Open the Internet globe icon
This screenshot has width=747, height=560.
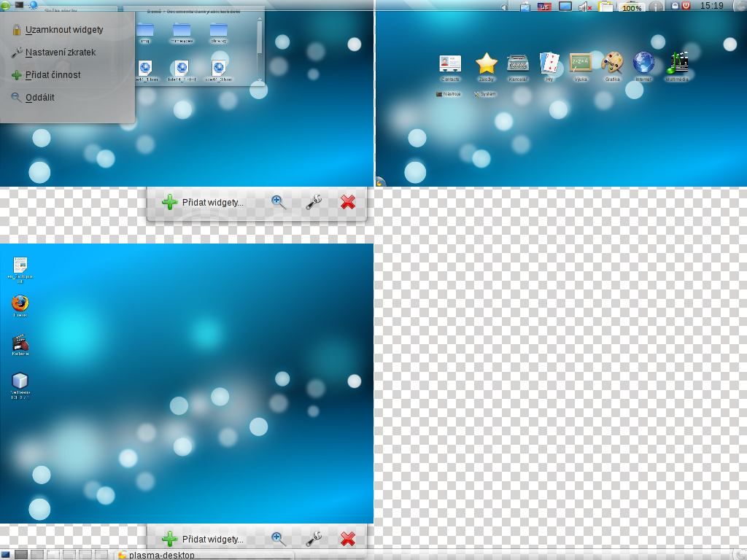(x=643, y=63)
